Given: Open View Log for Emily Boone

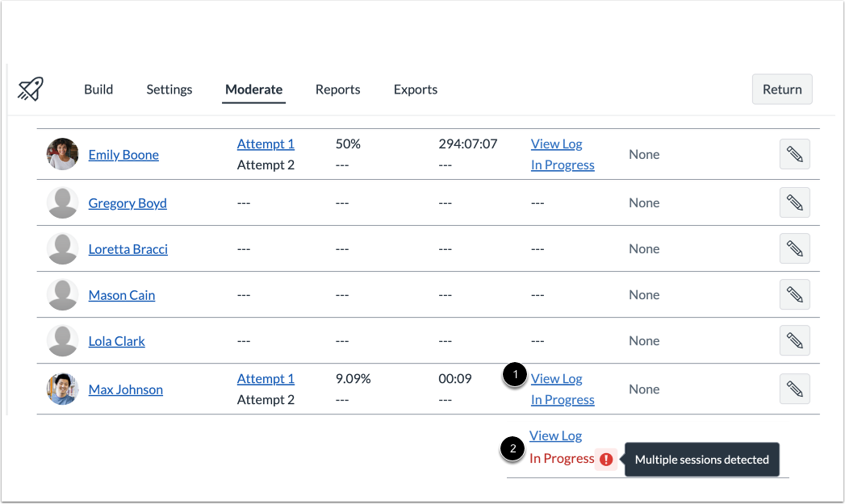Looking at the screenshot, I should click(x=556, y=144).
